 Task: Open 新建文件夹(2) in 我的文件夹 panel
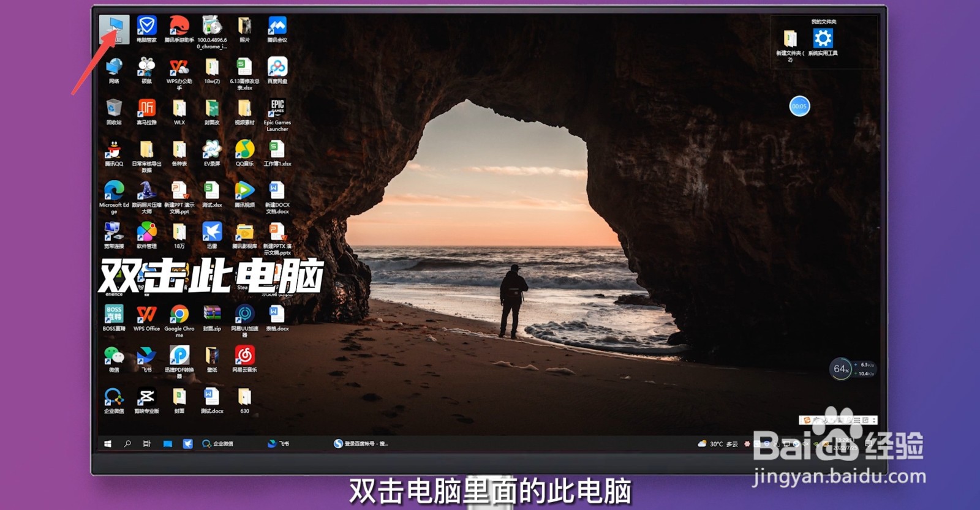tap(790, 45)
